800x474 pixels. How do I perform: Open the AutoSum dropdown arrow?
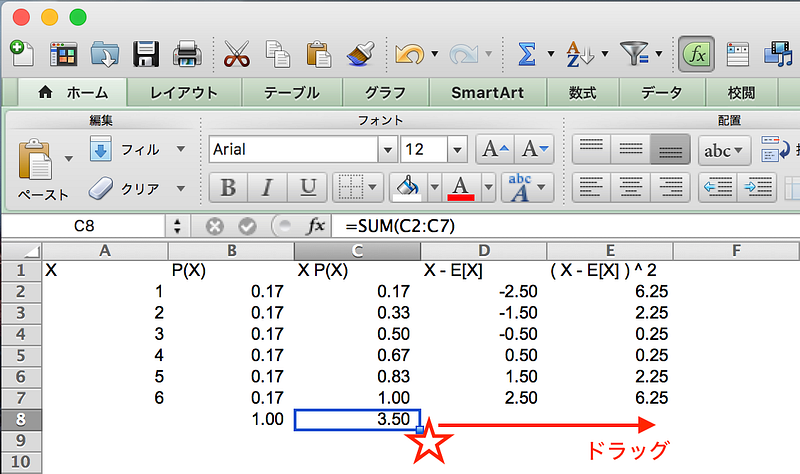pyautogui.click(x=551, y=54)
